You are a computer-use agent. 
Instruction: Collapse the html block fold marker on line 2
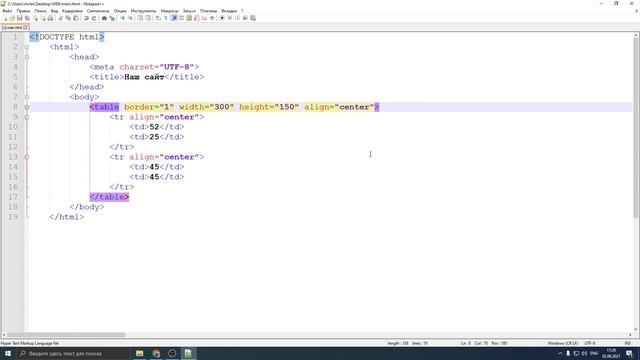coord(27,47)
